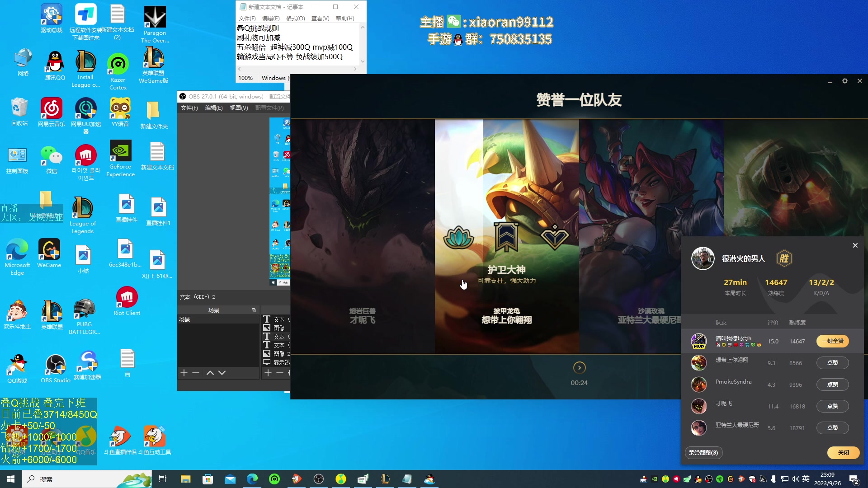
Task: Select the 熔岩巨兽 才呢飞 champion card
Action: pos(363,236)
